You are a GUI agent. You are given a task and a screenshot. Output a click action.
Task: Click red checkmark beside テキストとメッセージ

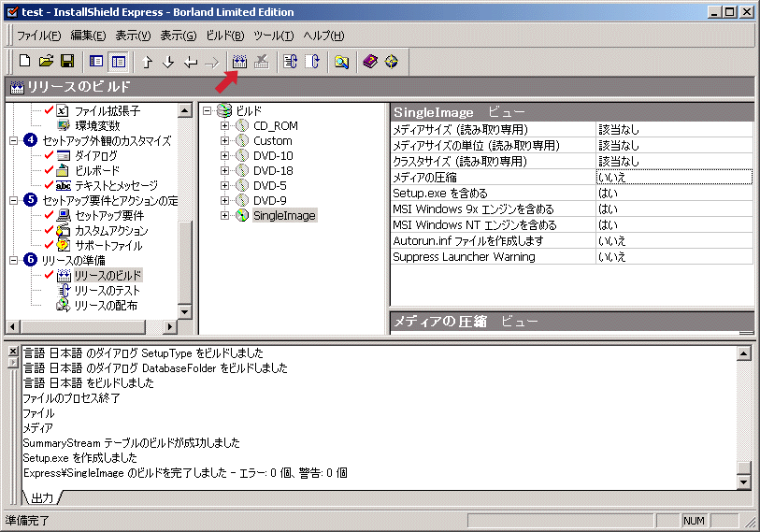[49, 185]
